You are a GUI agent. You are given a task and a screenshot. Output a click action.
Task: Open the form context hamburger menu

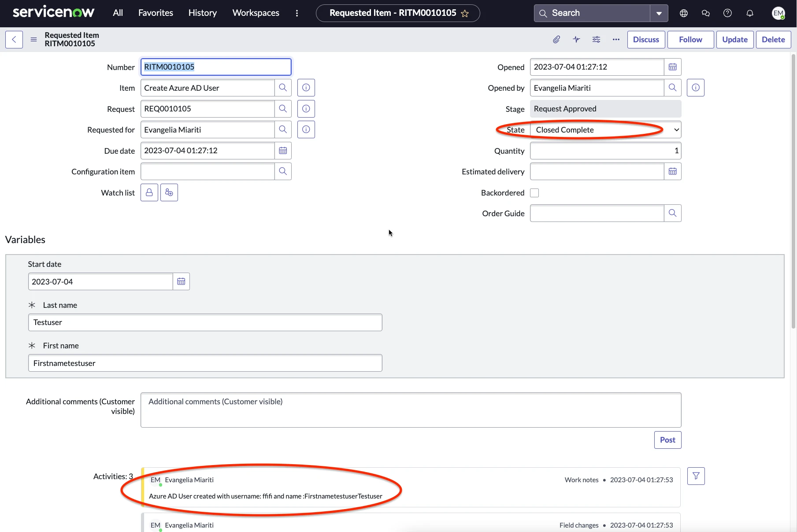tap(33, 40)
